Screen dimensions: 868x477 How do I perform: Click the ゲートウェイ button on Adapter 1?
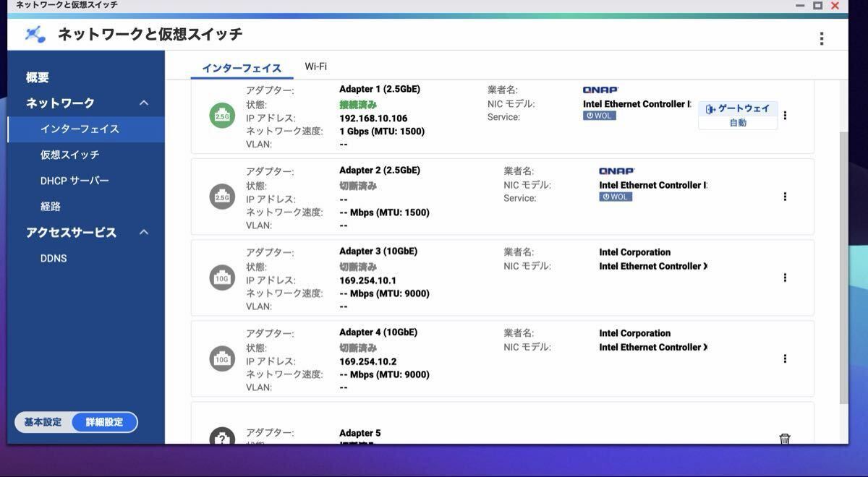(x=736, y=107)
